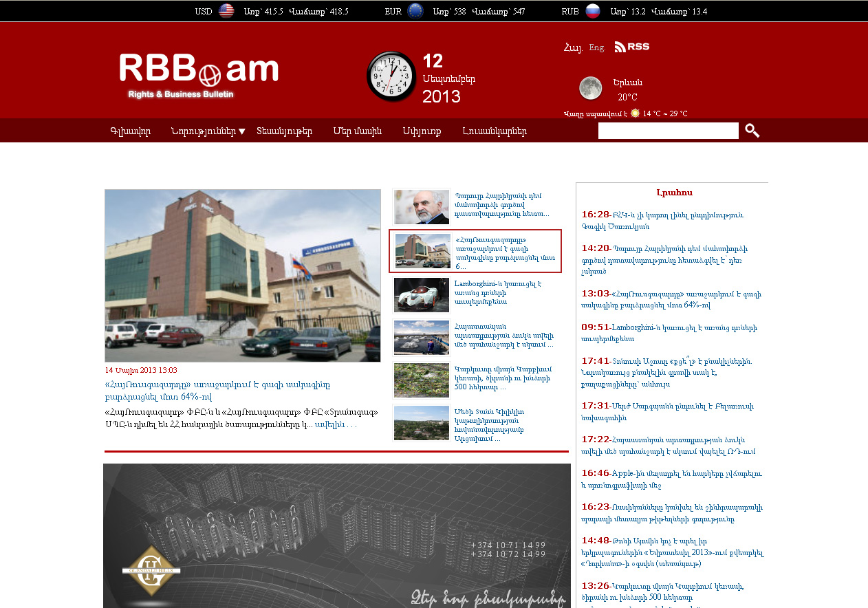Image resolution: width=868 pixels, height=608 pixels.
Task: Click the analog clock widget
Action: point(391,76)
